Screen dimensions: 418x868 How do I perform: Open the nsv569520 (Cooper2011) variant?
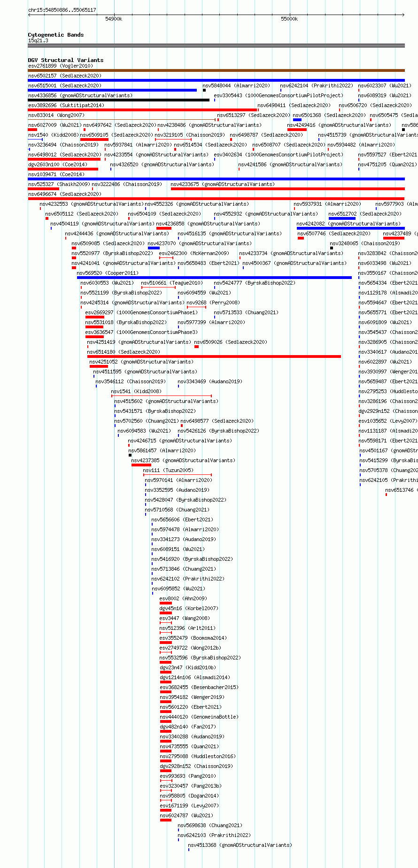coord(108,273)
